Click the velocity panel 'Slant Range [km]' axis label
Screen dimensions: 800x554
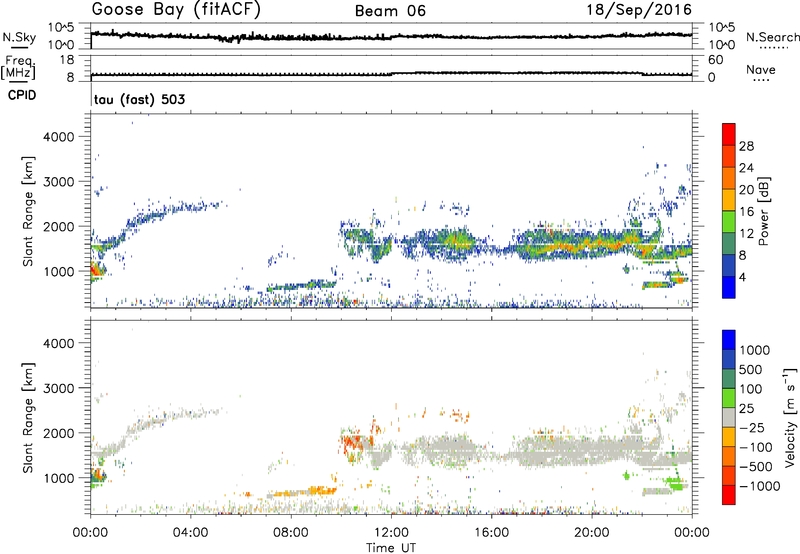[x=28, y=417]
